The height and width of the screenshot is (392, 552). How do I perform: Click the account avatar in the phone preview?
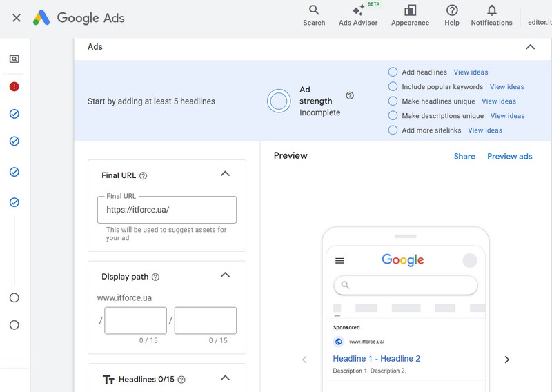point(470,261)
